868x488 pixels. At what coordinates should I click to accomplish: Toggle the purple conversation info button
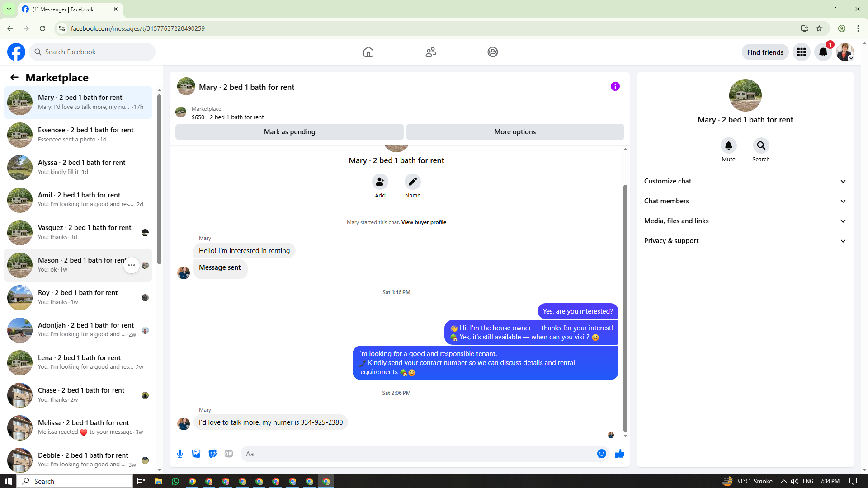pos(615,86)
